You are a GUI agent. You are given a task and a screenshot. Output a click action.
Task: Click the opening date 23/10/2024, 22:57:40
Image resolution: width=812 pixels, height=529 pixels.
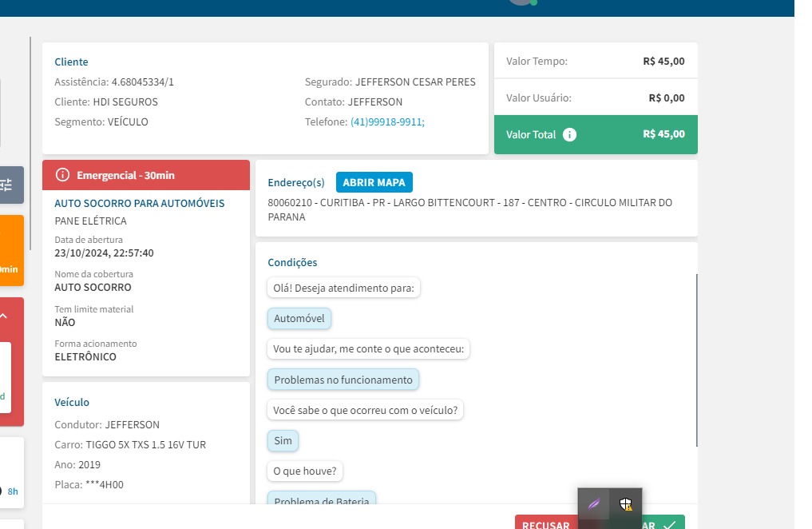104,253
